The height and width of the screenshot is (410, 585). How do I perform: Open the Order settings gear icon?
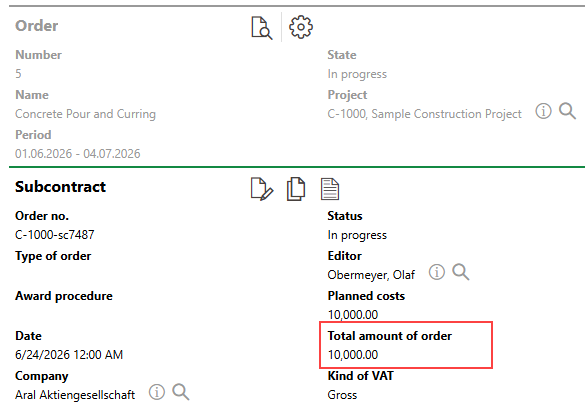301,27
